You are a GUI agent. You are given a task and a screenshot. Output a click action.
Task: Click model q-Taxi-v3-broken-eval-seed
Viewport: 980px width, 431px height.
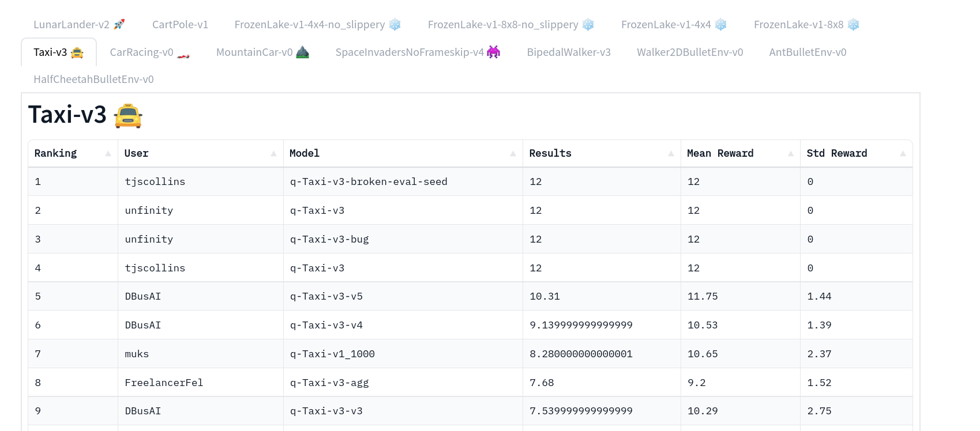point(369,182)
